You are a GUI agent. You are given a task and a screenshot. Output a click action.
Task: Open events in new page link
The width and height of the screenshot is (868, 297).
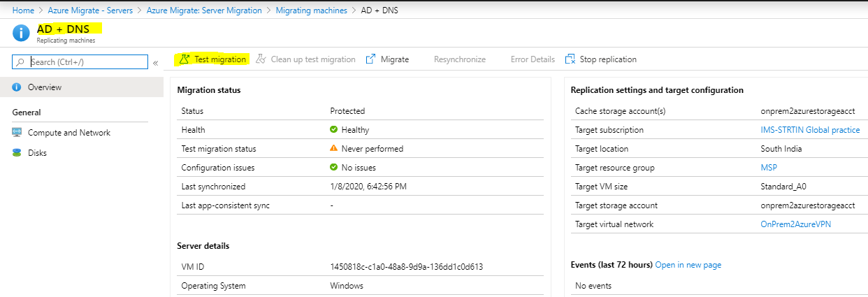click(688, 265)
